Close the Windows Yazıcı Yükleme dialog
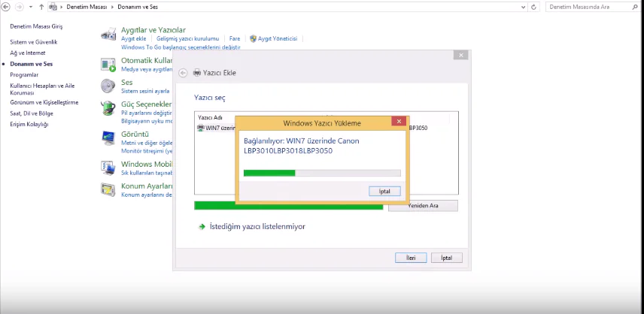Viewport: 644px width, 314px height. pos(399,122)
